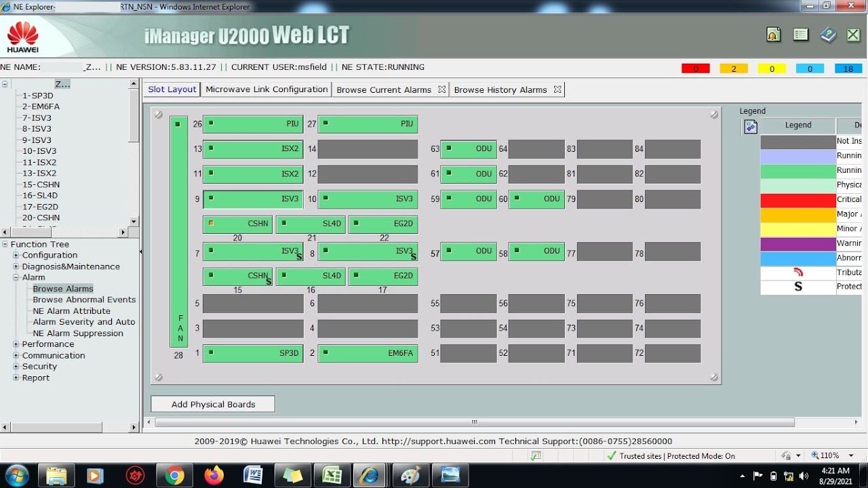This screenshot has width=868, height=488.
Task: Open the media player taskbar icon
Action: tap(96, 476)
